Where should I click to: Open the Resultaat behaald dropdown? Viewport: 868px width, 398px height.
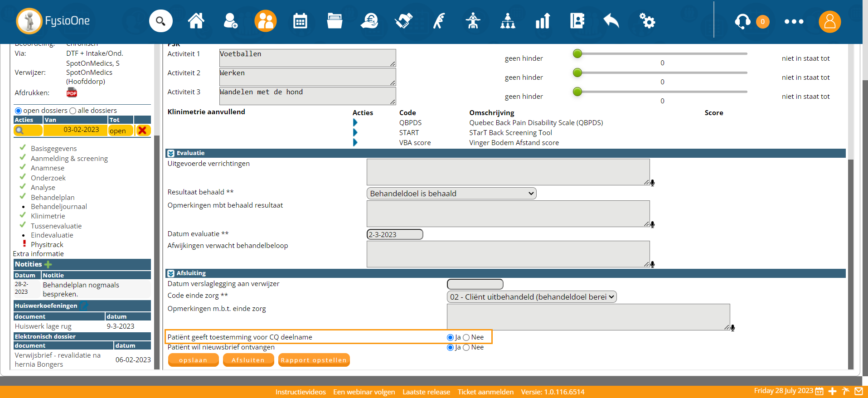(451, 194)
